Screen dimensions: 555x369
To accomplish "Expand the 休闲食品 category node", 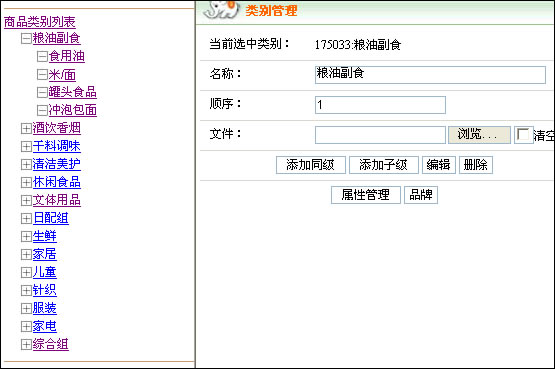I will click(x=26, y=183).
